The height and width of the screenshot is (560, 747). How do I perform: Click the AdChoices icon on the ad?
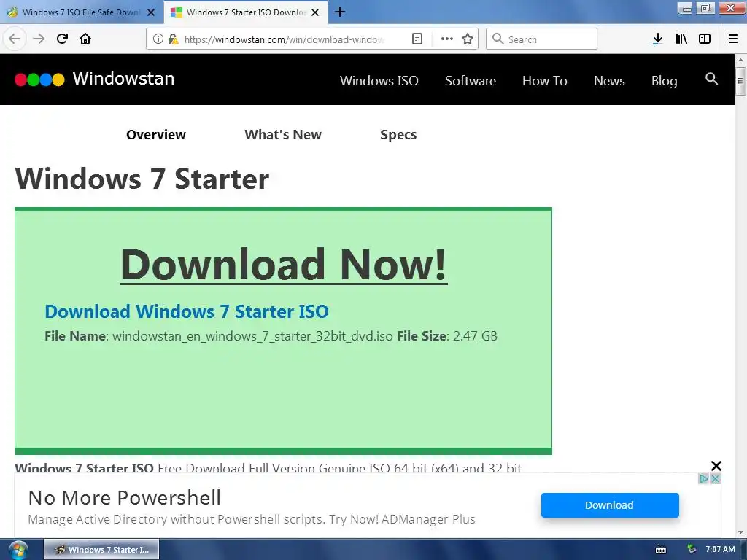704,478
